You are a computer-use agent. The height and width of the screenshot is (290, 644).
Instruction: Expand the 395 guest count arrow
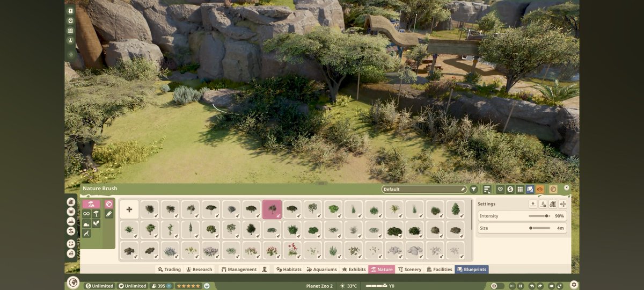click(x=169, y=286)
